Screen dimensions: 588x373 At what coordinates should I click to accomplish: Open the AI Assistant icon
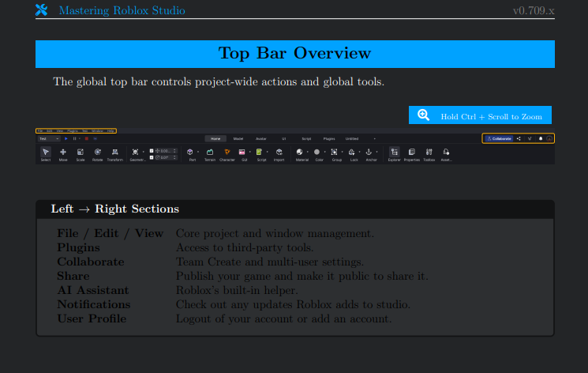pos(530,138)
